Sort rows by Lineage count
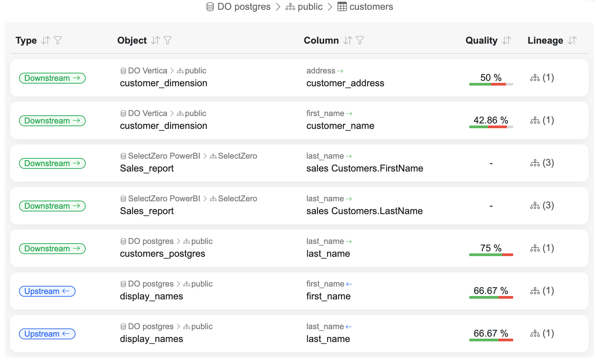The height and width of the screenshot is (364, 596). pos(572,41)
